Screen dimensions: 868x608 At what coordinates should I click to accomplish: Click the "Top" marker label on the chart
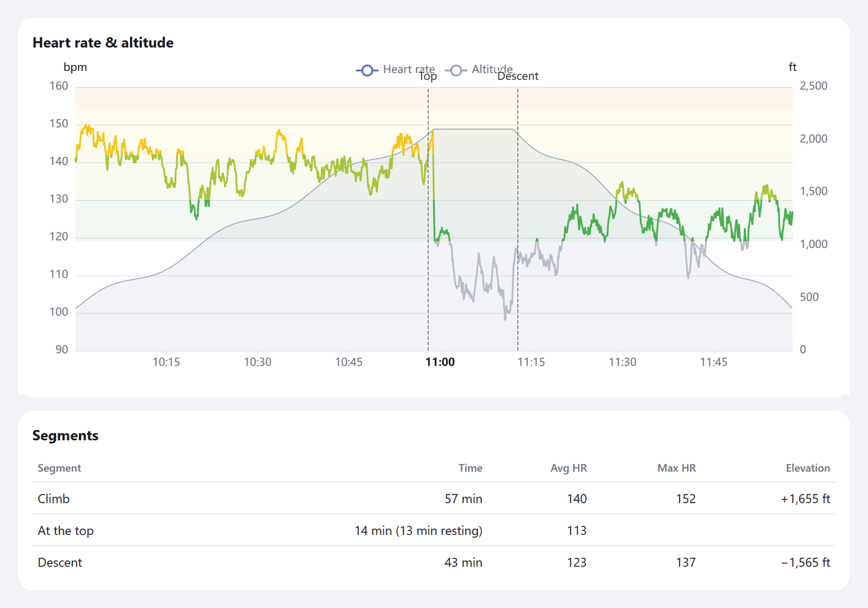coord(428,76)
